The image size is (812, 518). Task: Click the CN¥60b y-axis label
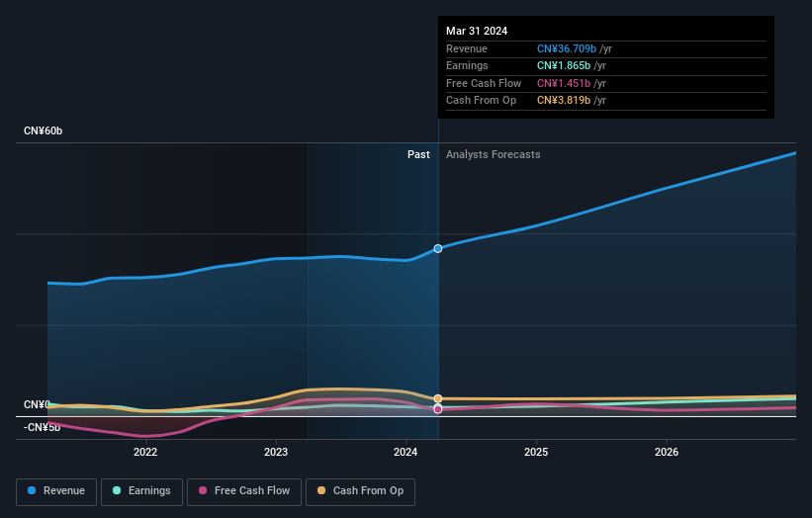click(x=43, y=130)
